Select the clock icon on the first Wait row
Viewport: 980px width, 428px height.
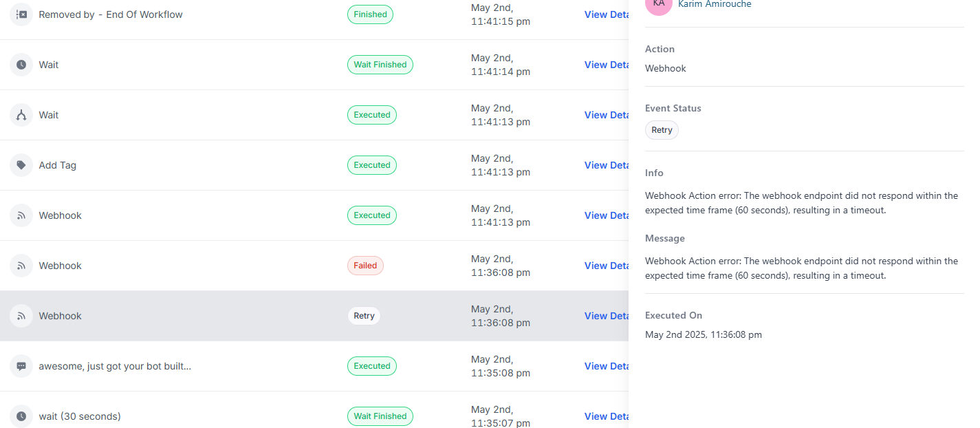pos(21,64)
